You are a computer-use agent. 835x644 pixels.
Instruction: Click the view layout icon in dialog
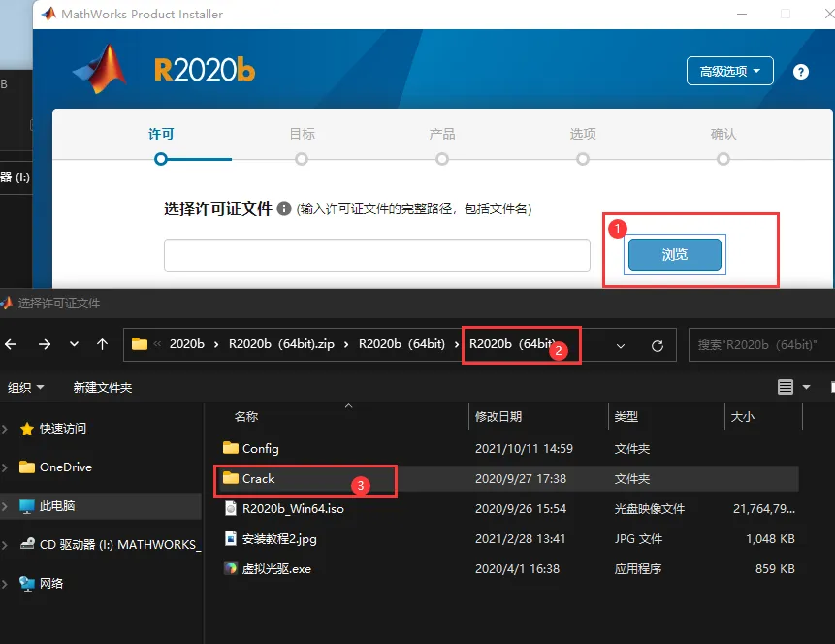click(785, 387)
